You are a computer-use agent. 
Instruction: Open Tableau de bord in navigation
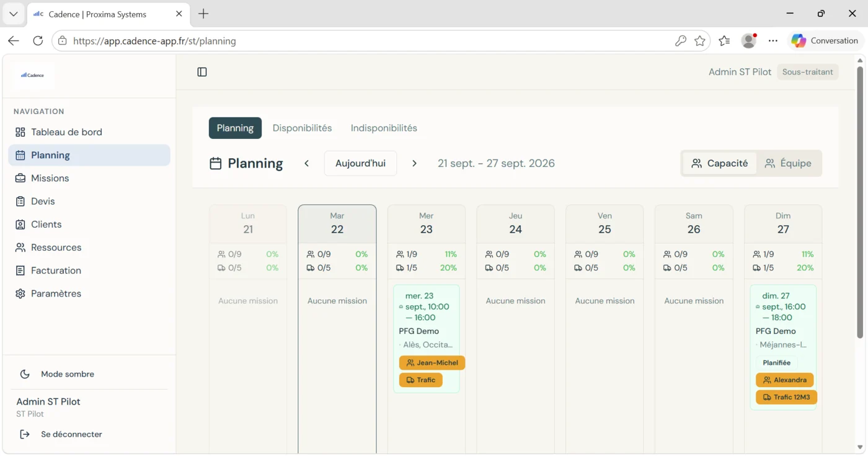(x=89, y=132)
